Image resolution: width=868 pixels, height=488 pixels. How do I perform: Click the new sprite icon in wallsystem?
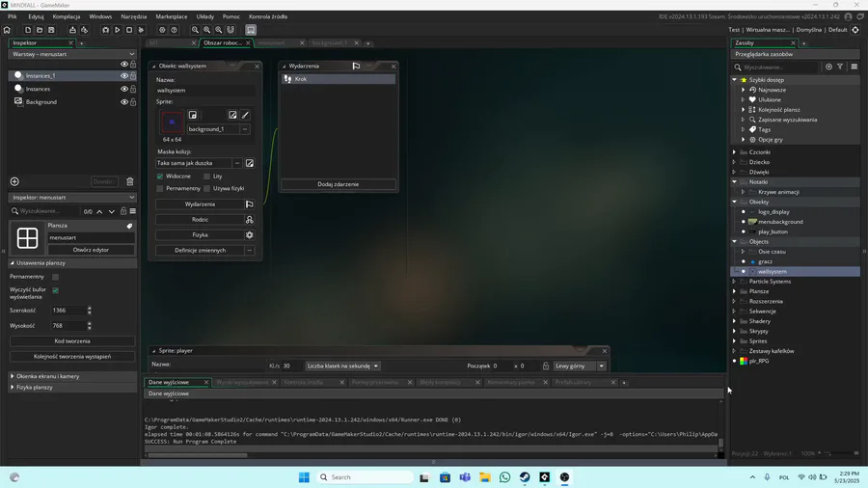tap(193, 115)
